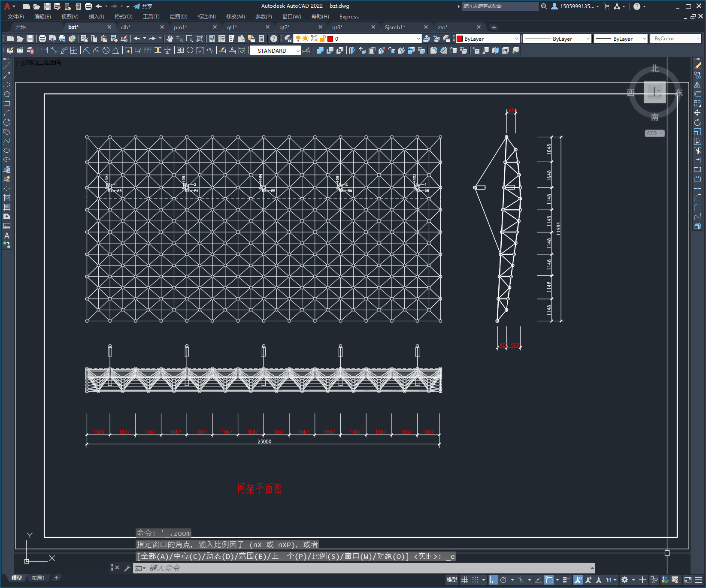Image resolution: width=706 pixels, height=588 pixels.
Task: Open the Layer Properties Manager icon
Action: tap(288, 39)
